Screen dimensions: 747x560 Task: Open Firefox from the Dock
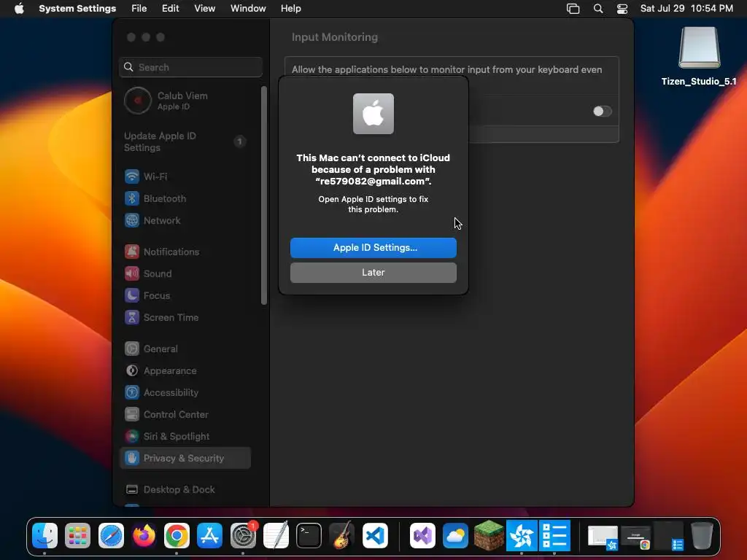tap(144, 536)
